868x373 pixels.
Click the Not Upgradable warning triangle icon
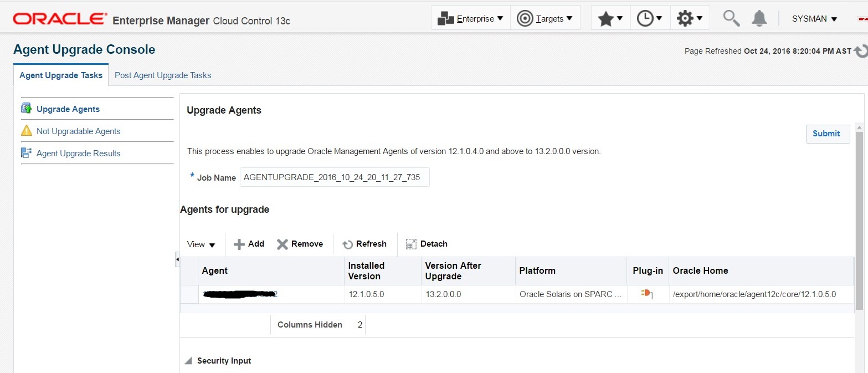point(27,131)
